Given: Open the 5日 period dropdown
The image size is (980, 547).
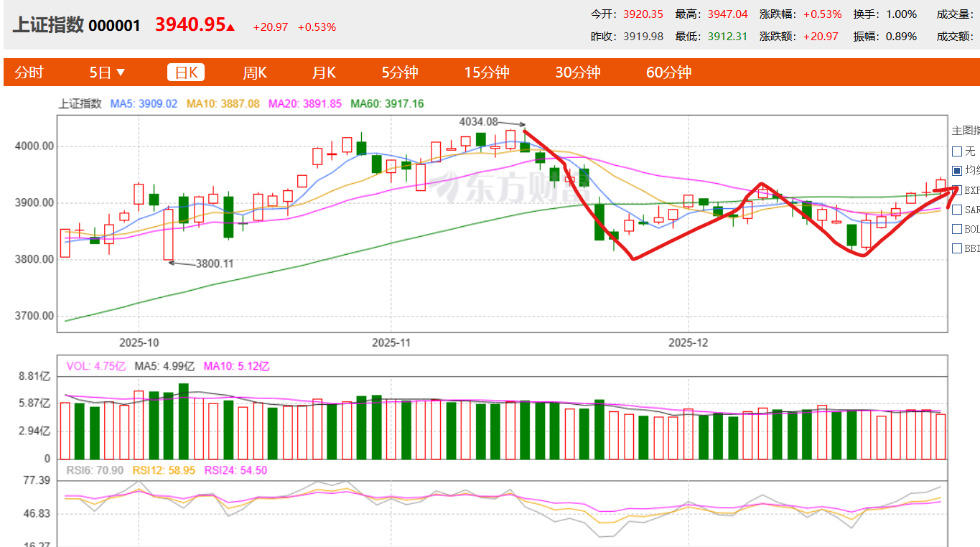Looking at the screenshot, I should 108,73.
